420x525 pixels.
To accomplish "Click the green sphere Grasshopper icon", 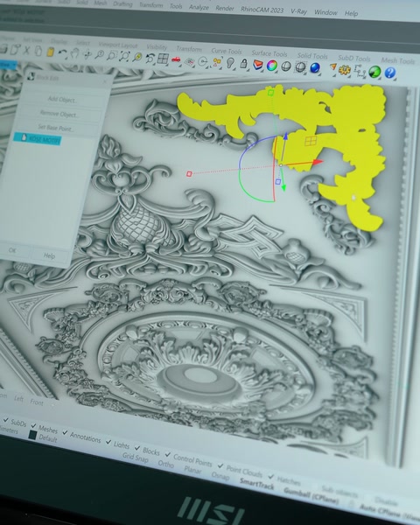I will pos(374,72).
